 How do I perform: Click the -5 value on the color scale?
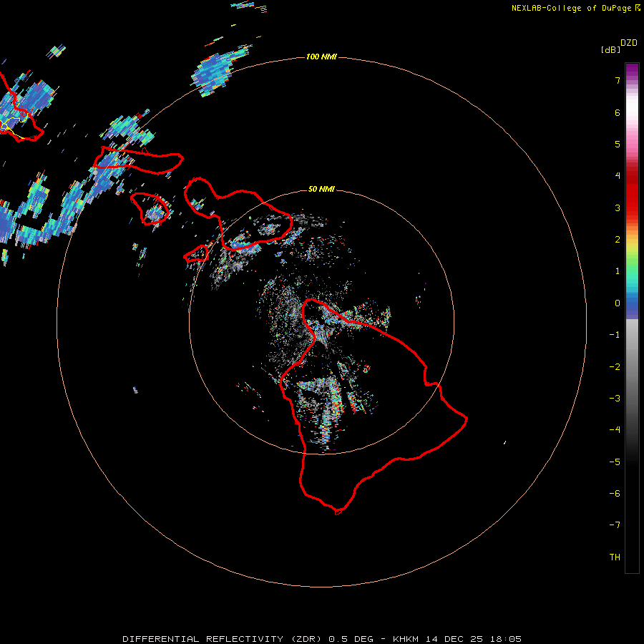point(615,462)
